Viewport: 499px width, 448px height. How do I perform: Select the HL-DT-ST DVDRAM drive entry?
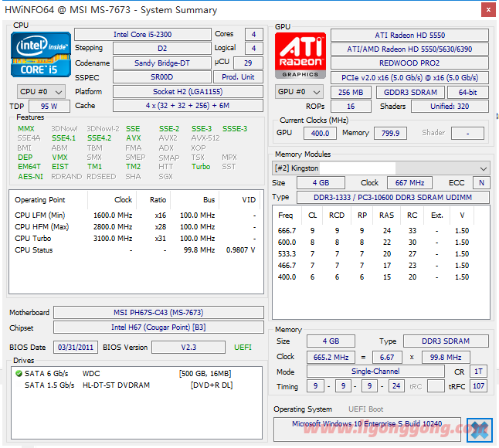(116, 385)
